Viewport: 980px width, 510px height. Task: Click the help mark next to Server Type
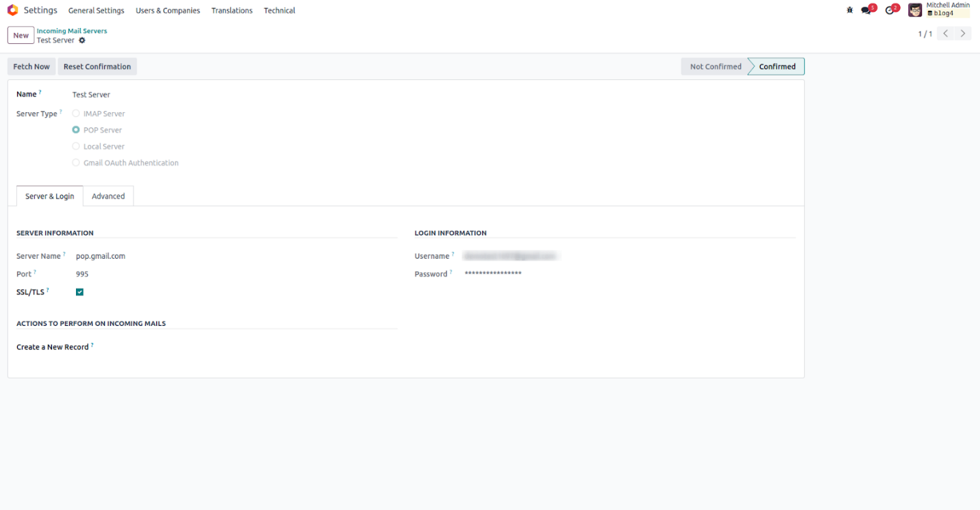60,112
